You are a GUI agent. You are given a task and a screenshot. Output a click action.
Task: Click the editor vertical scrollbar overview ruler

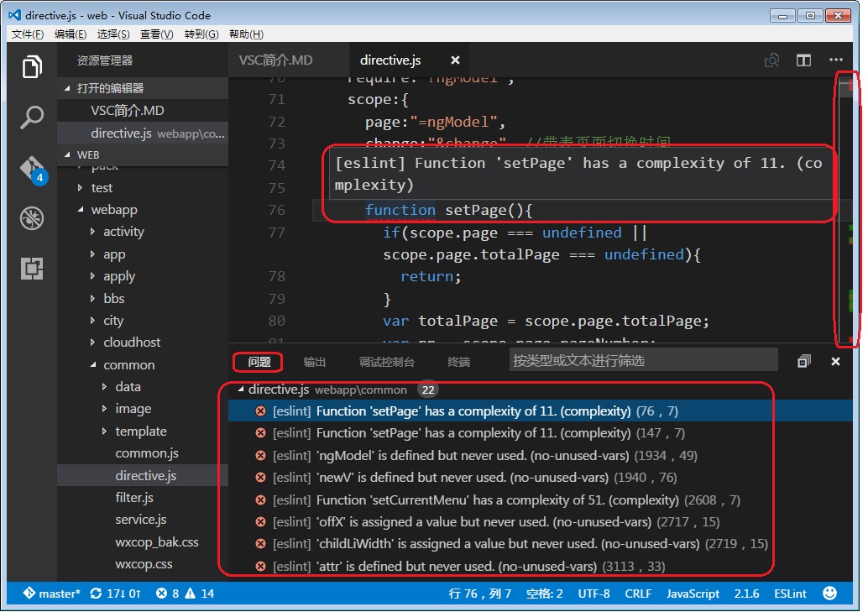[847, 209]
